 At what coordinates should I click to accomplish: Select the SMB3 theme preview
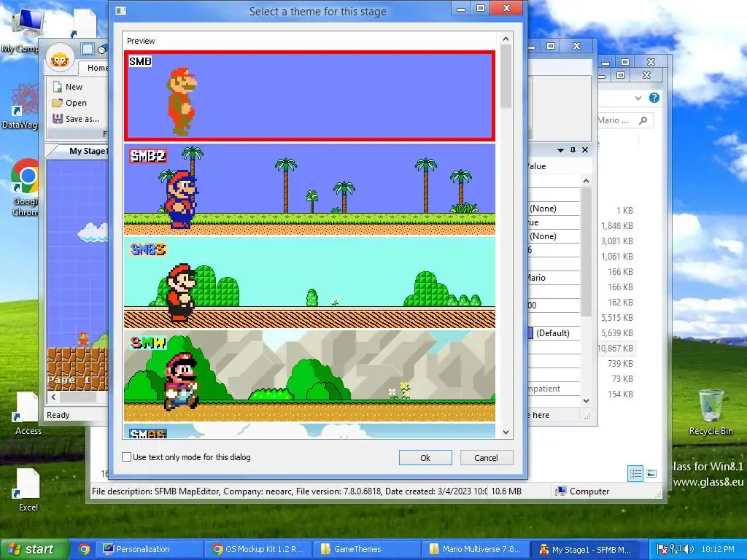click(309, 283)
